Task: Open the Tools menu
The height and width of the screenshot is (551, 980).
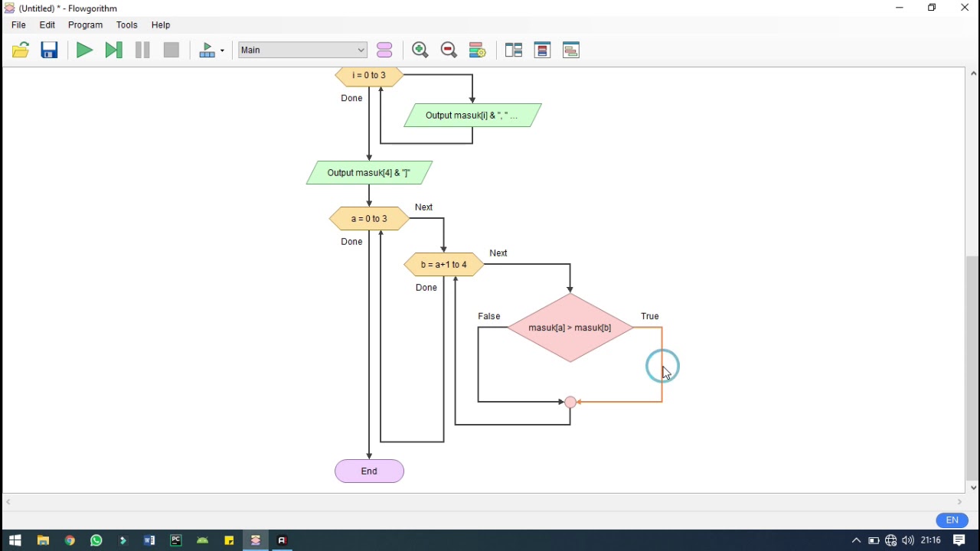Action: click(127, 25)
